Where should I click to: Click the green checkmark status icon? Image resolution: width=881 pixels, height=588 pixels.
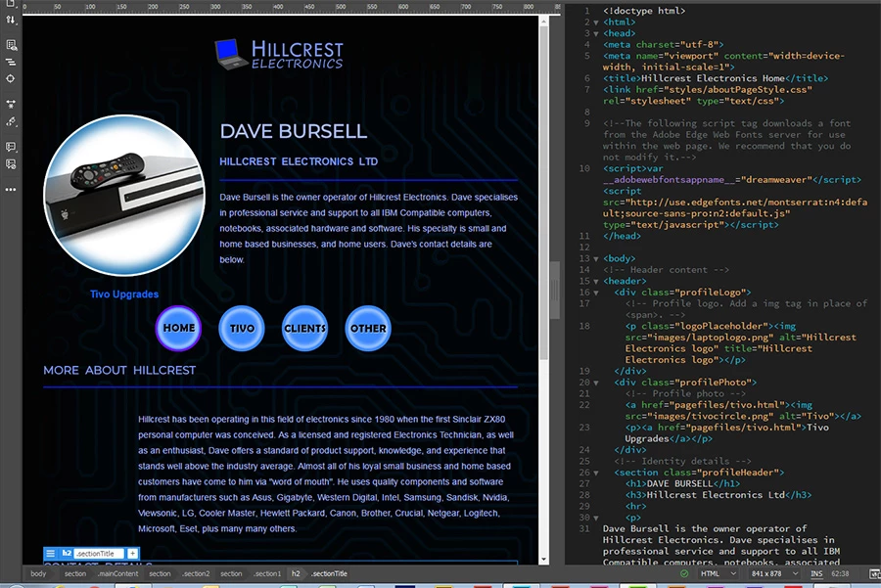[684, 573]
